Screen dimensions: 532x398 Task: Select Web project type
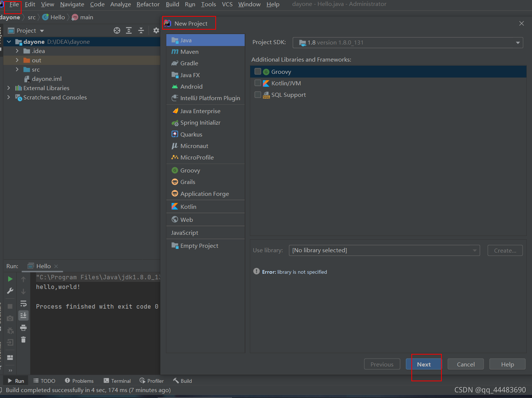pos(205,220)
